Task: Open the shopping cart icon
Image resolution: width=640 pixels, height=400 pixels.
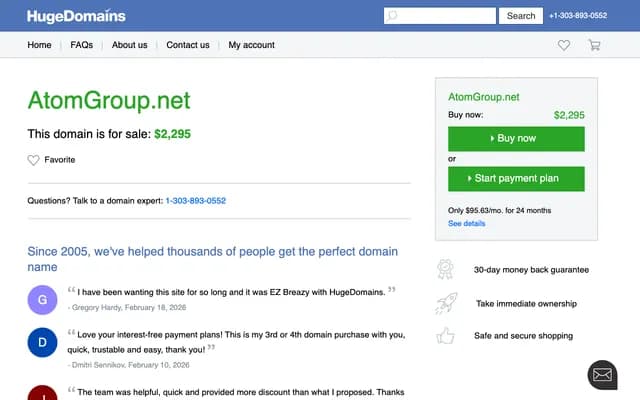Action: (594, 45)
